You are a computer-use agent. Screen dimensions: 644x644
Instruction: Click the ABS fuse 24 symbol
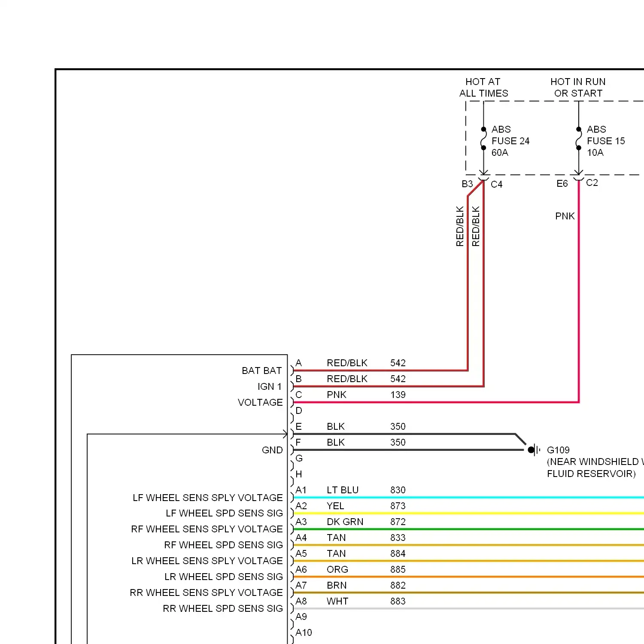point(483,138)
